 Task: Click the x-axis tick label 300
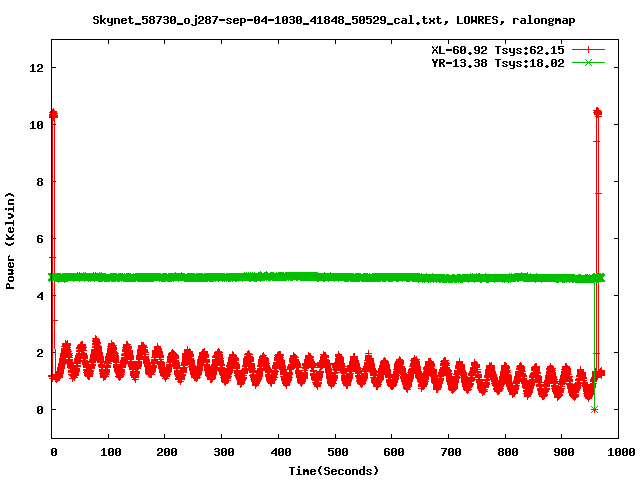(224, 452)
